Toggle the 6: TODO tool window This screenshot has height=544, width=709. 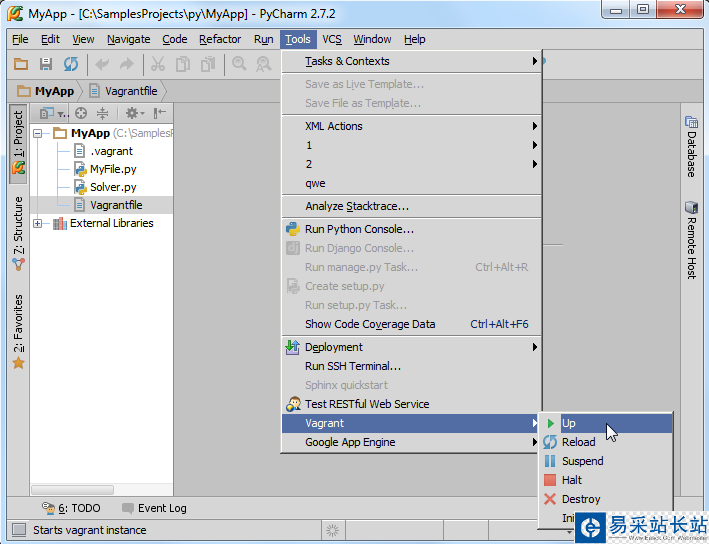click(x=71, y=508)
